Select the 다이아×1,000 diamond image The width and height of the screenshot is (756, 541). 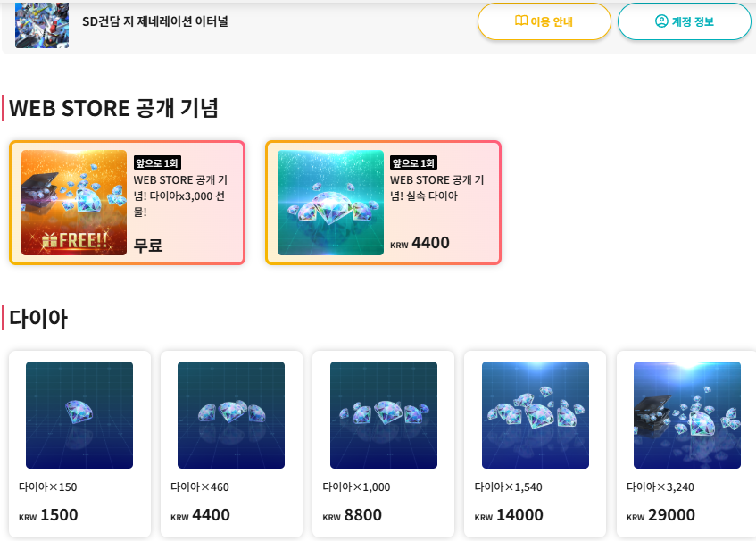tap(384, 415)
